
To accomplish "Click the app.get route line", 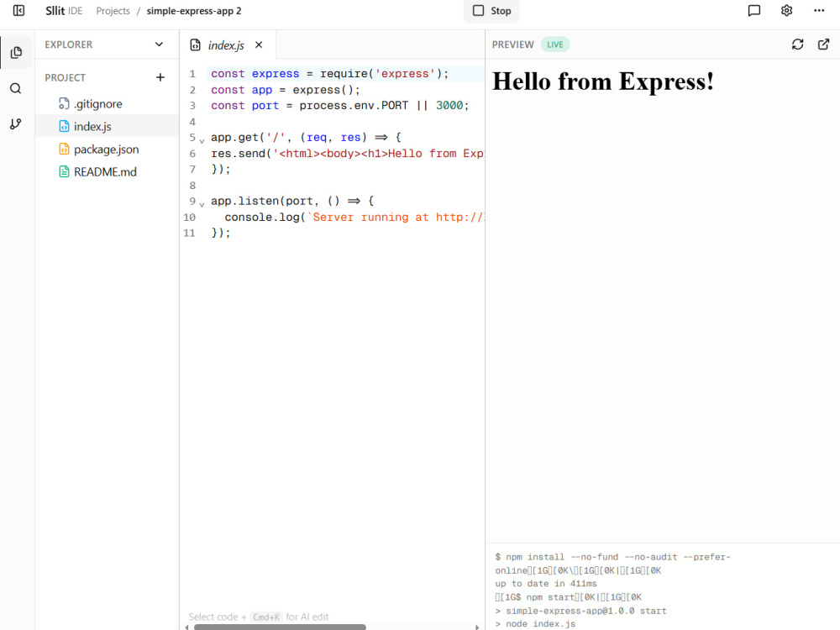I will (x=306, y=138).
